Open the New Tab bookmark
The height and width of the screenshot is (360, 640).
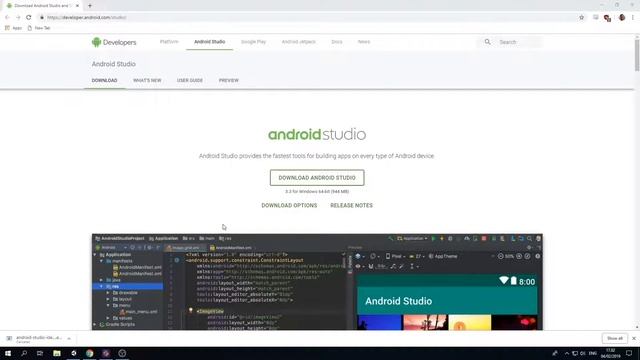tap(39, 28)
